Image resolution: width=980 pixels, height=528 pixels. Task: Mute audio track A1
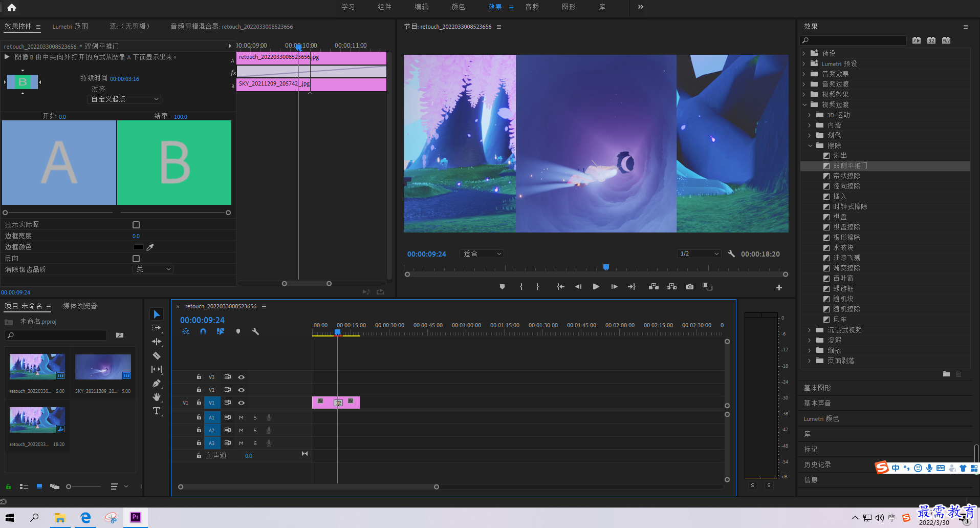pyautogui.click(x=241, y=417)
